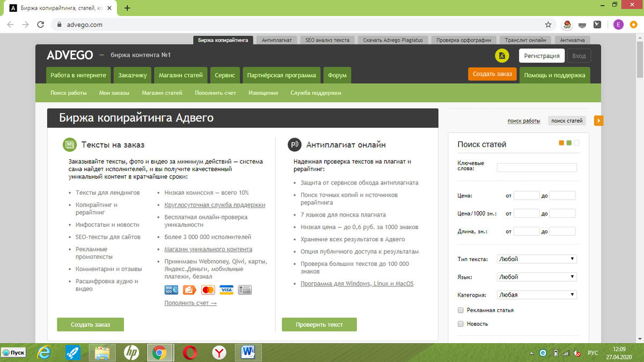Screen dimensions: 644x362
Task: Open the wax seal extension icon
Action: [x=567, y=24]
